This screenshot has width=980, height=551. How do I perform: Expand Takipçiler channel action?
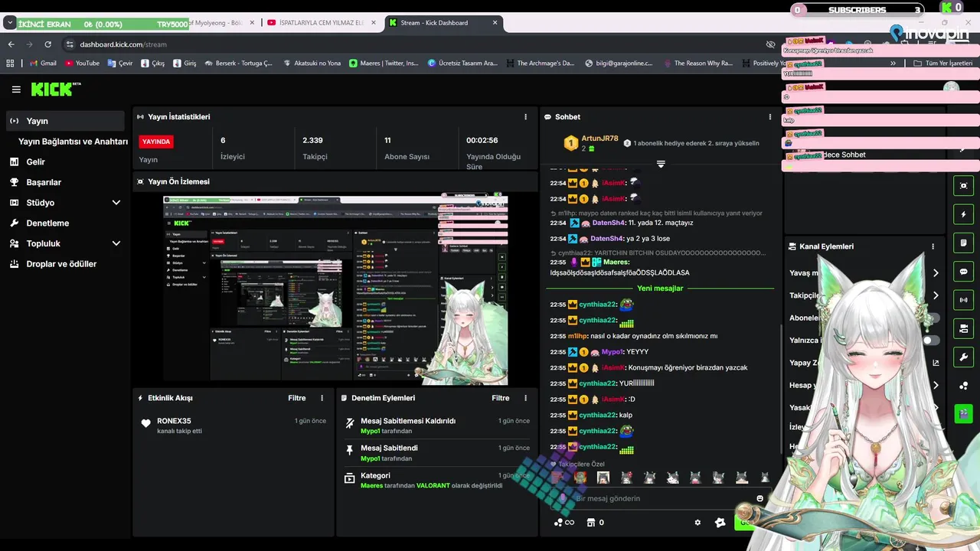936,295
